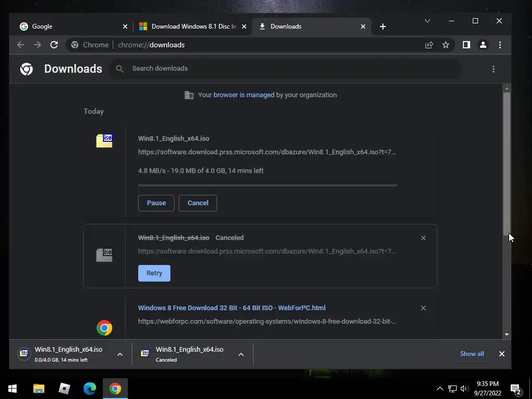Reload the downloads page
Image resolution: width=532 pixels, height=399 pixels.
54,45
